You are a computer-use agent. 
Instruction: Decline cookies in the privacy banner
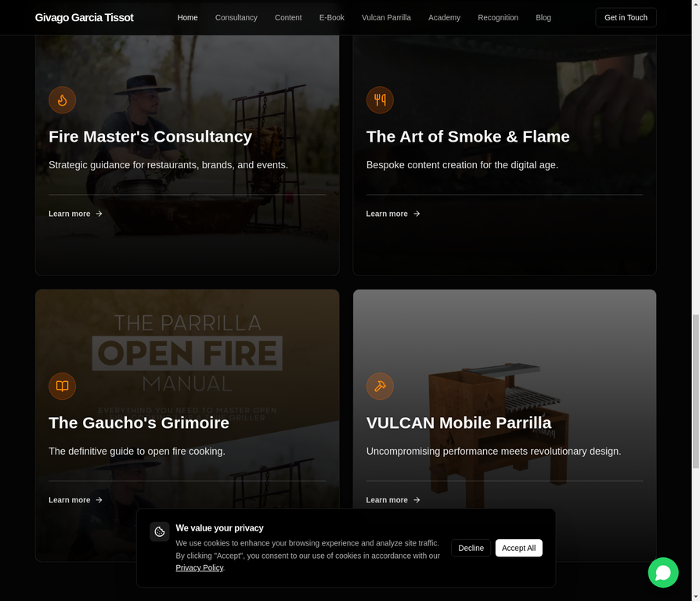[x=471, y=548]
